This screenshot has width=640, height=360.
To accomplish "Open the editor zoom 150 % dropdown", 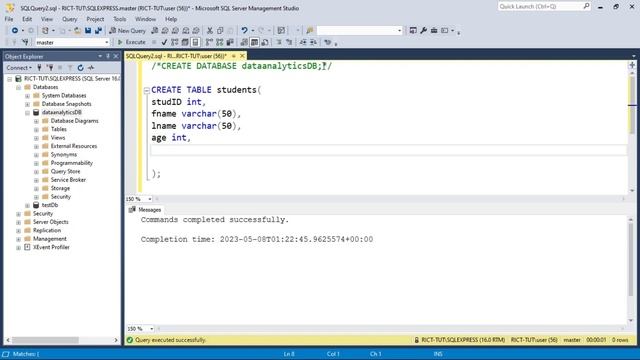I will pos(150,199).
